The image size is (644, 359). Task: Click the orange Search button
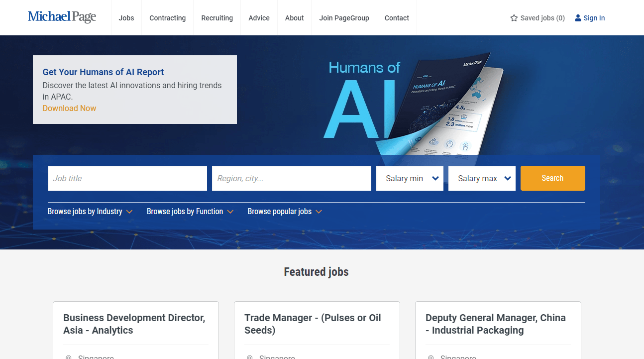click(x=553, y=178)
